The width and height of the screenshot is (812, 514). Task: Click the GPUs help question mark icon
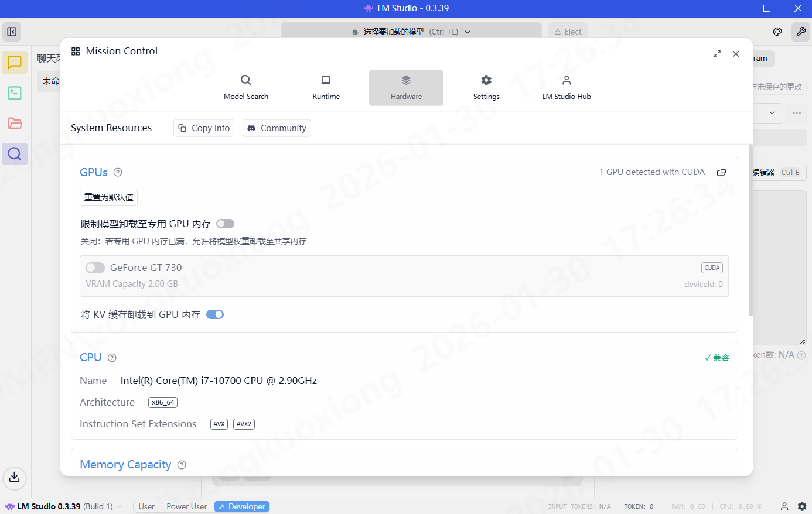[118, 172]
